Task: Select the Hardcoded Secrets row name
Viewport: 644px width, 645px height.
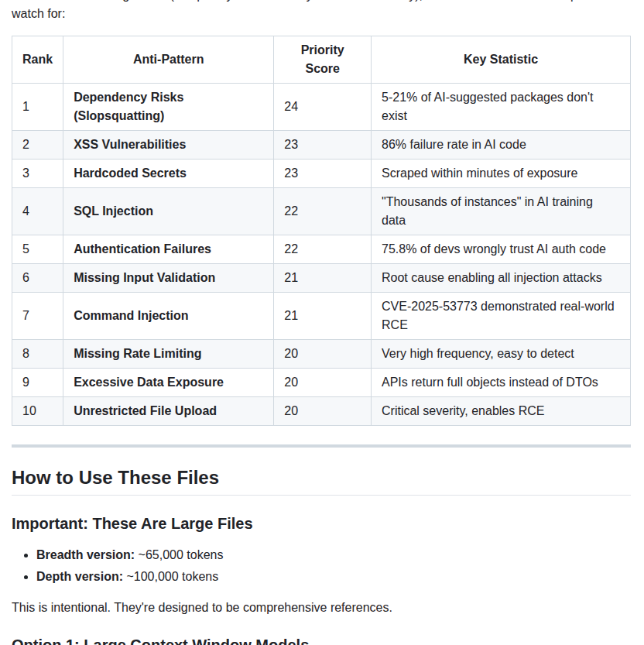Action: coord(130,173)
